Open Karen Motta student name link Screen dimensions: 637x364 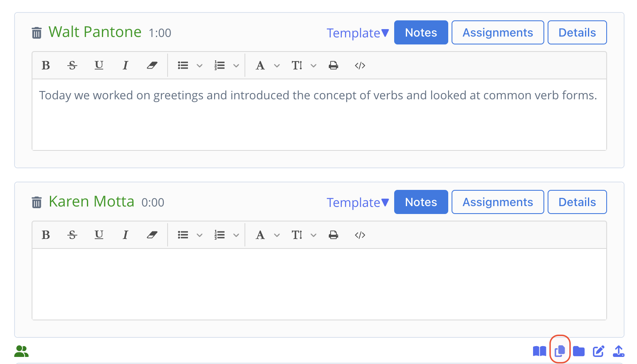91,202
